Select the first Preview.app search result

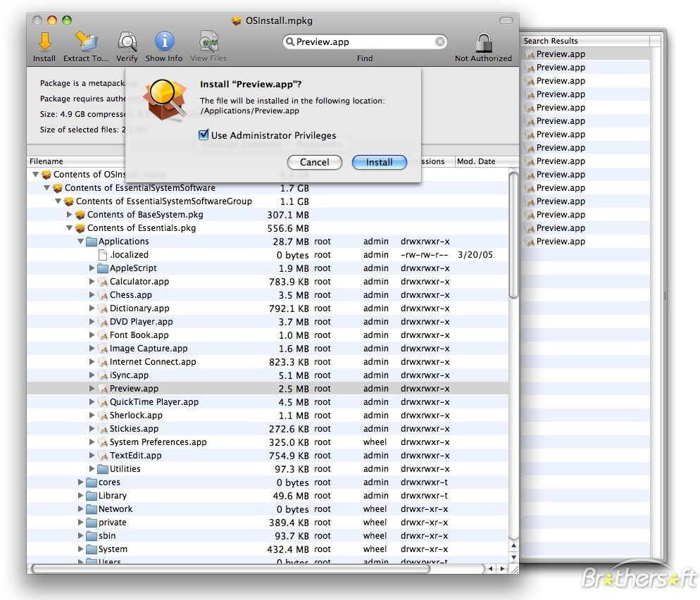[x=561, y=54]
